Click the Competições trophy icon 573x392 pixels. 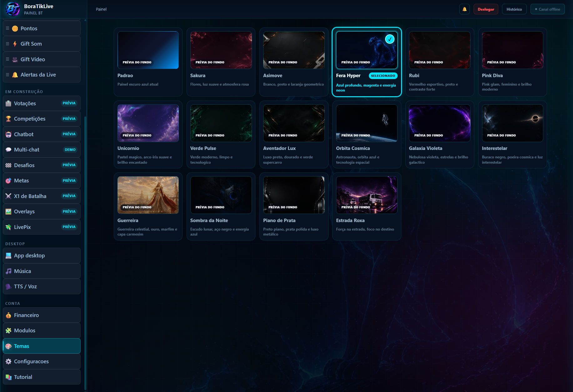tap(8, 119)
